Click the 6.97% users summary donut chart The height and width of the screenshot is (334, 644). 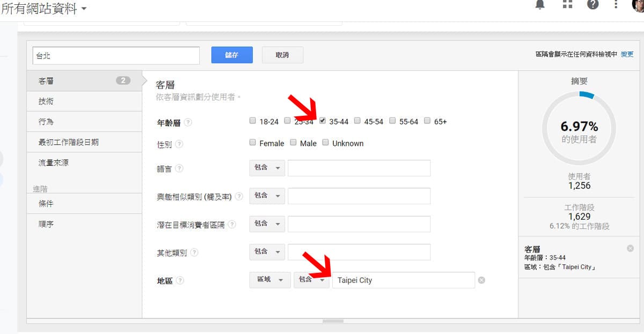click(579, 128)
